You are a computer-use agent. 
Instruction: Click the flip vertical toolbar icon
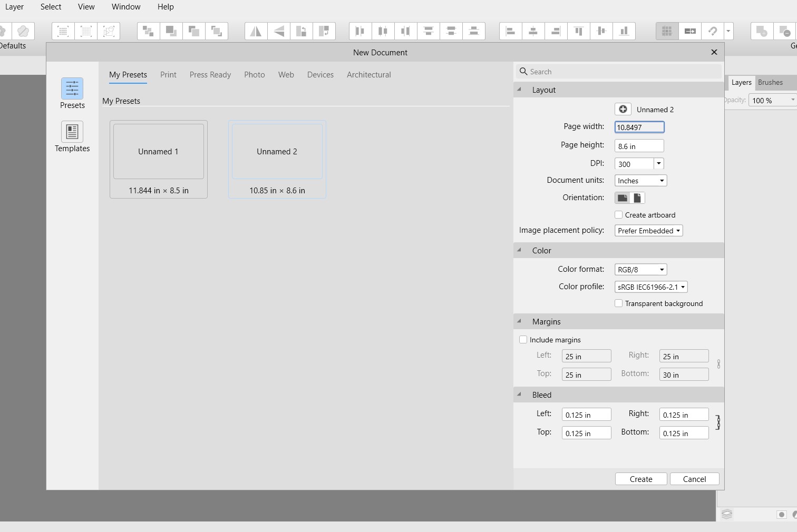coord(279,31)
